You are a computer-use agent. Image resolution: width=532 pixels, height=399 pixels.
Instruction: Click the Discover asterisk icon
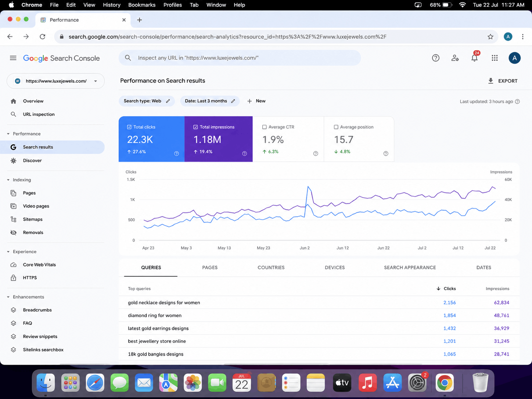14,161
